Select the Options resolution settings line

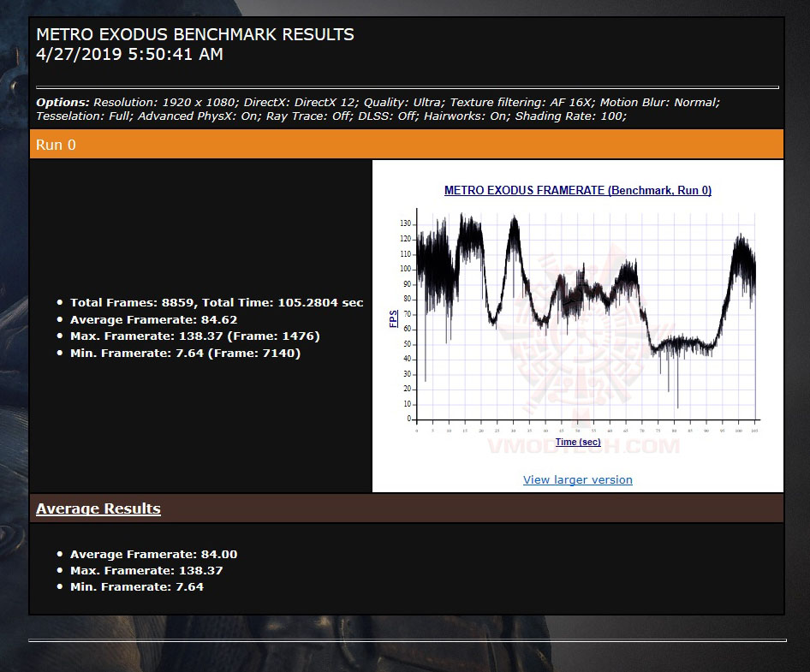378,102
